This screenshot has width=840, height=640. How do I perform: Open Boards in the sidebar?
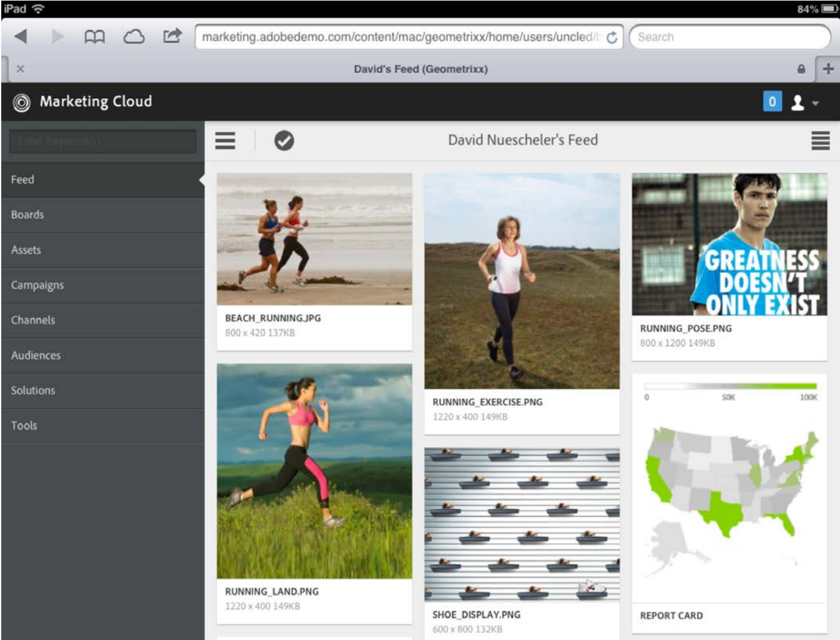tap(103, 215)
